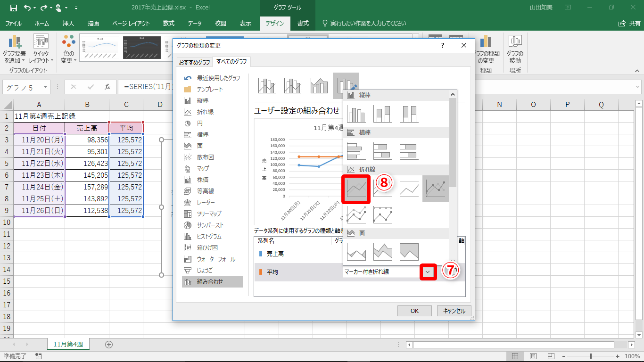Click the chart type gallery's vertical scrollbar
The height and width of the screenshot is (362, 644).
click(453, 178)
